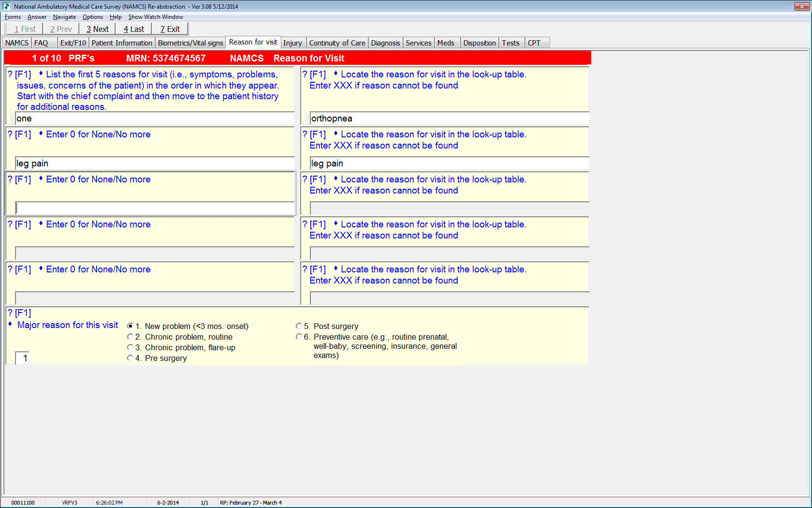Select the Exit/F10 tab
The width and height of the screenshot is (812, 508).
tap(73, 43)
